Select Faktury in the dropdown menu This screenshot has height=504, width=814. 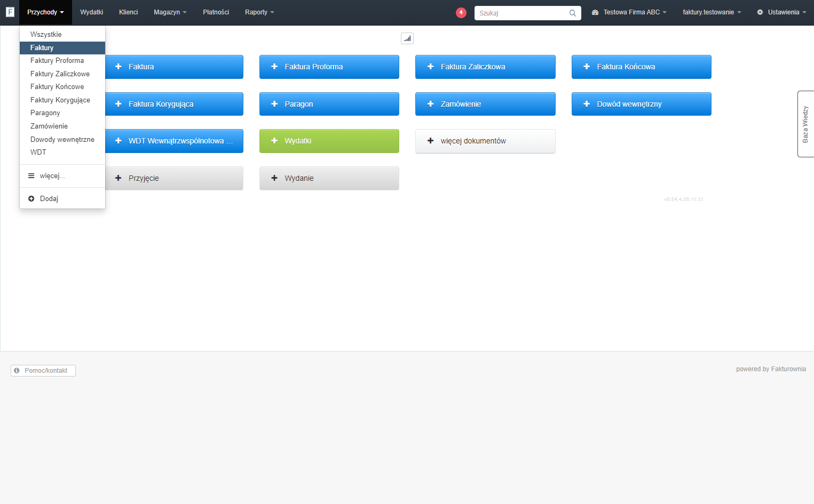(x=62, y=47)
